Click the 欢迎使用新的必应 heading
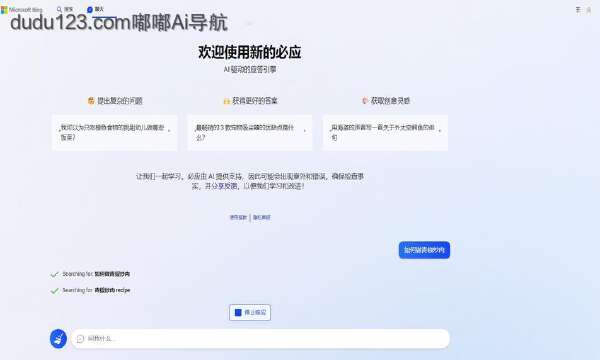600x360 pixels. pyautogui.click(x=250, y=52)
